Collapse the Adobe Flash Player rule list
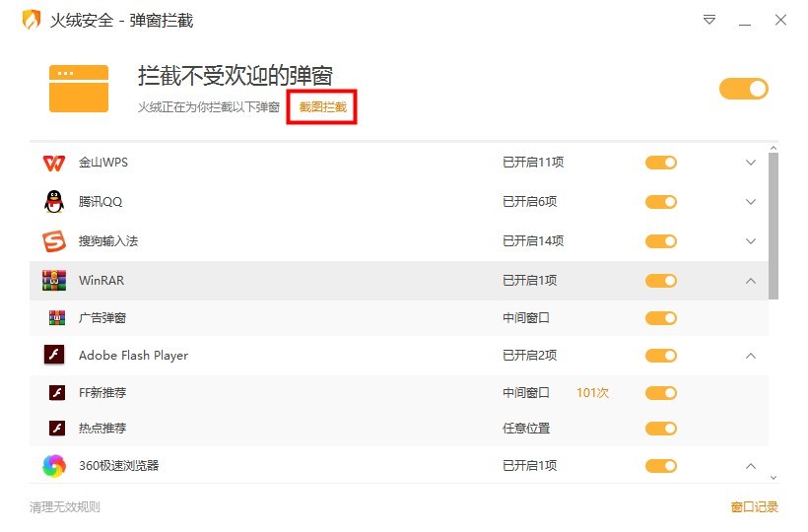This screenshot has width=808, height=532. pos(751,356)
